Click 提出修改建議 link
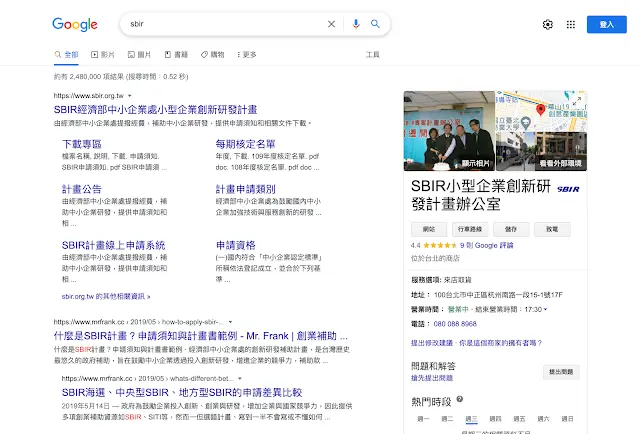 (432, 343)
